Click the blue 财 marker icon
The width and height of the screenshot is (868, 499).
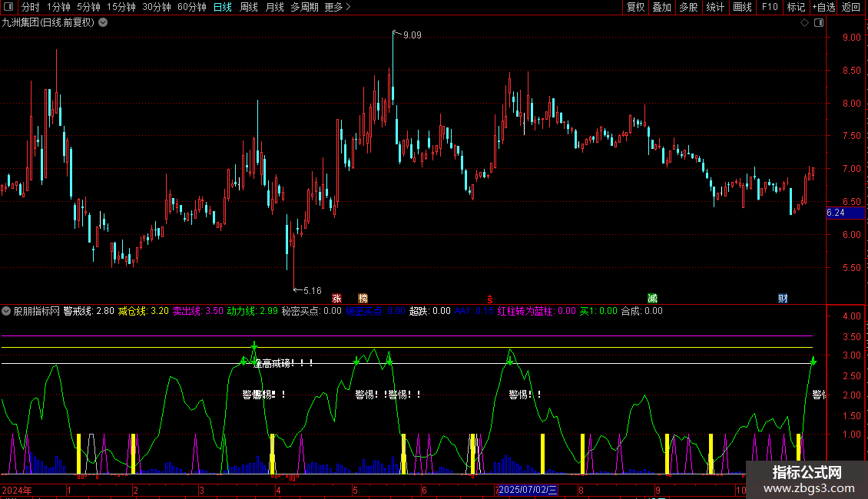(783, 298)
